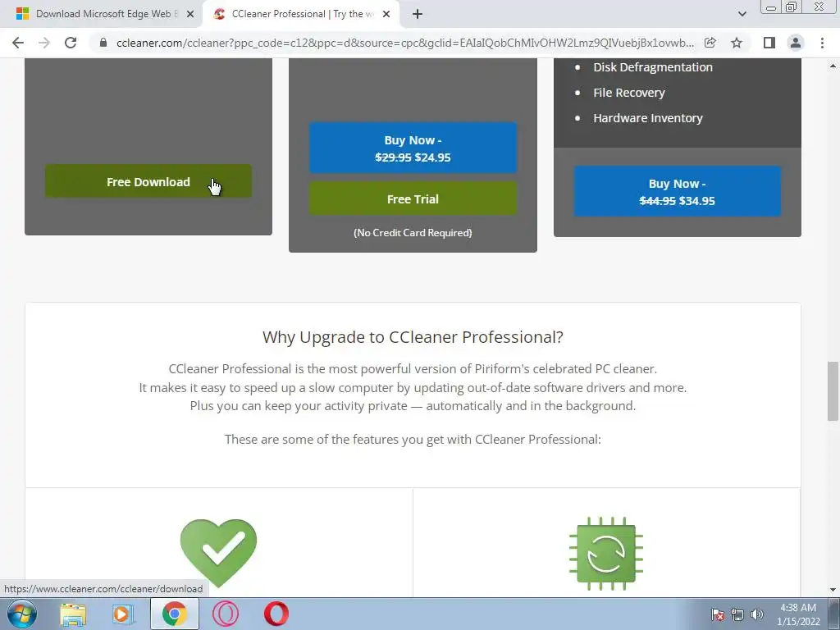Image resolution: width=840 pixels, height=630 pixels.
Task: Click the 'Hardware Inventory' list item
Action: coord(648,118)
